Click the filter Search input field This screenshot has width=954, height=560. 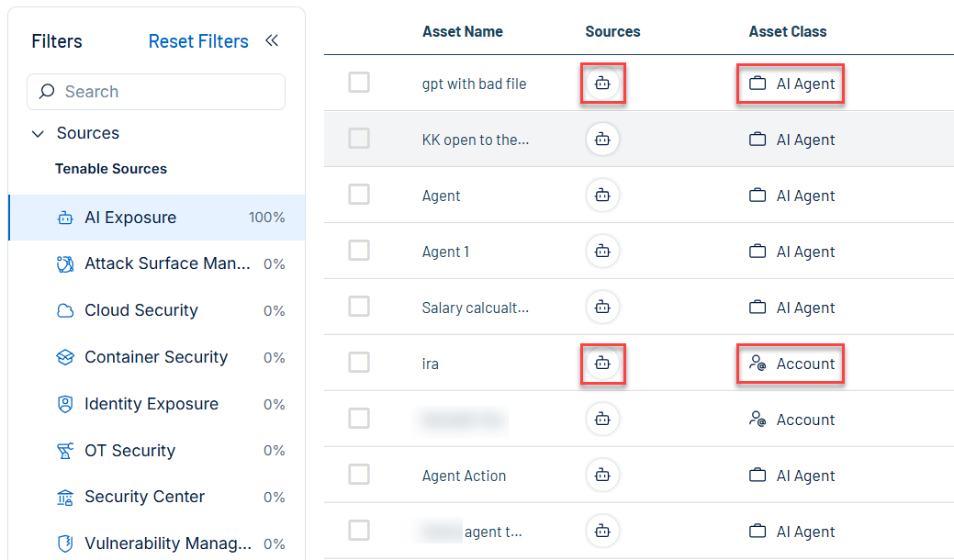point(165,92)
